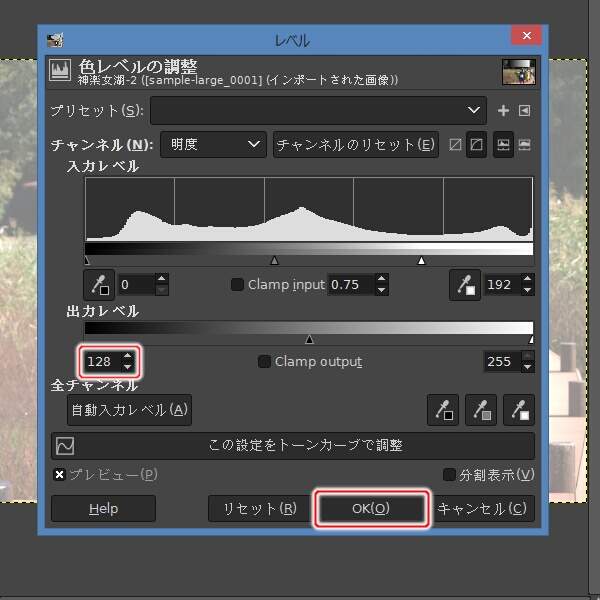Click input white point slider handle

coord(421,261)
